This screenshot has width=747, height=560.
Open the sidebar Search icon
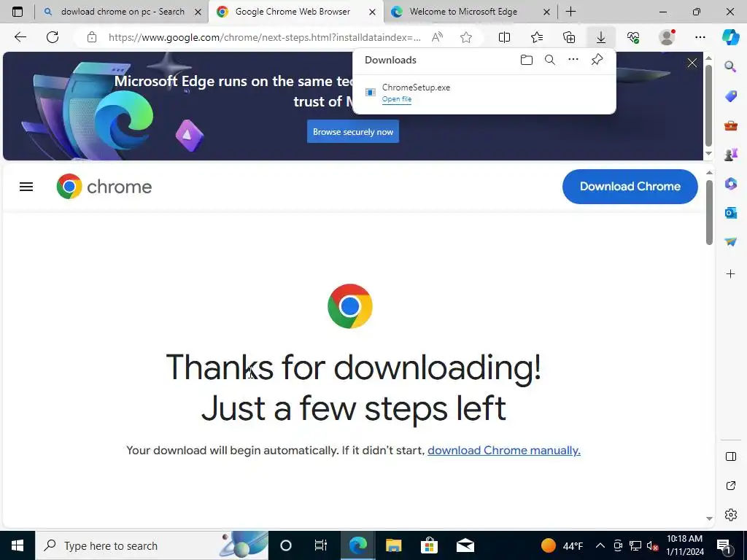click(730, 66)
